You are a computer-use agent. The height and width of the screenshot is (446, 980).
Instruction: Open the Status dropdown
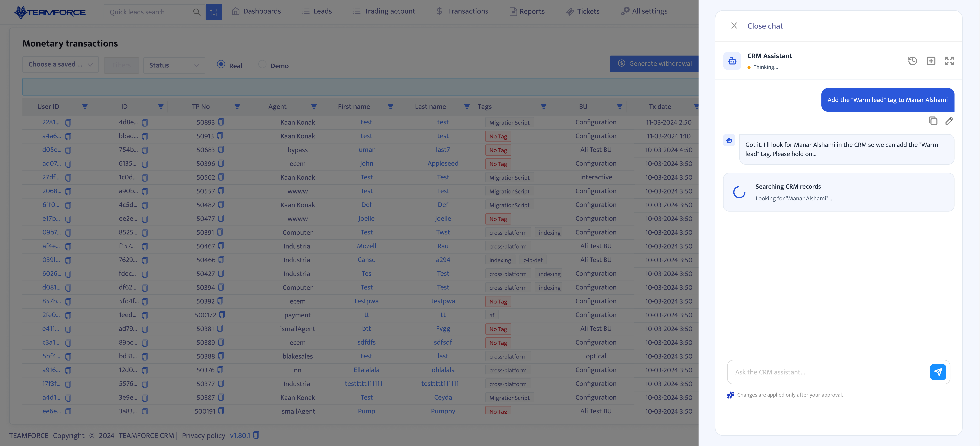tap(174, 65)
